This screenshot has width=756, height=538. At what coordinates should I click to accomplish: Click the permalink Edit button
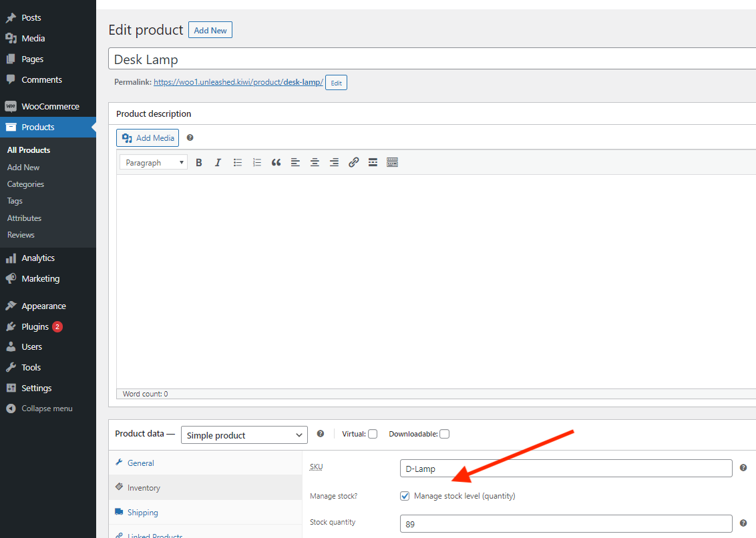[336, 83]
